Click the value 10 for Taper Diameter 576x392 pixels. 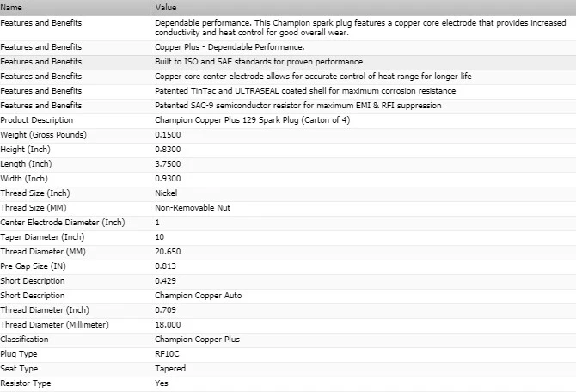click(159, 237)
